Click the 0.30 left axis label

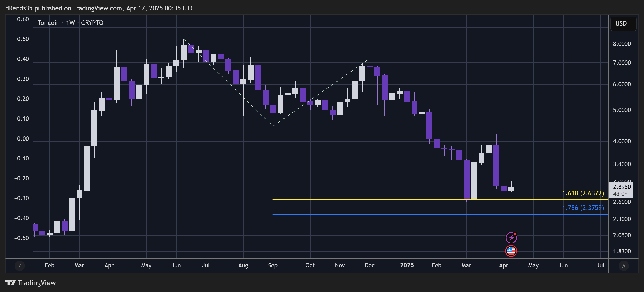[23, 79]
